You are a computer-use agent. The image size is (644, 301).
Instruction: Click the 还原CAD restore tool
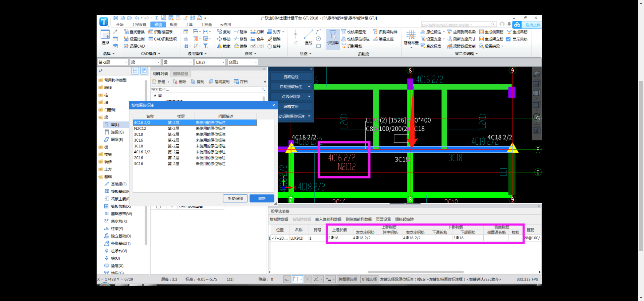pyautogui.click(x=134, y=46)
